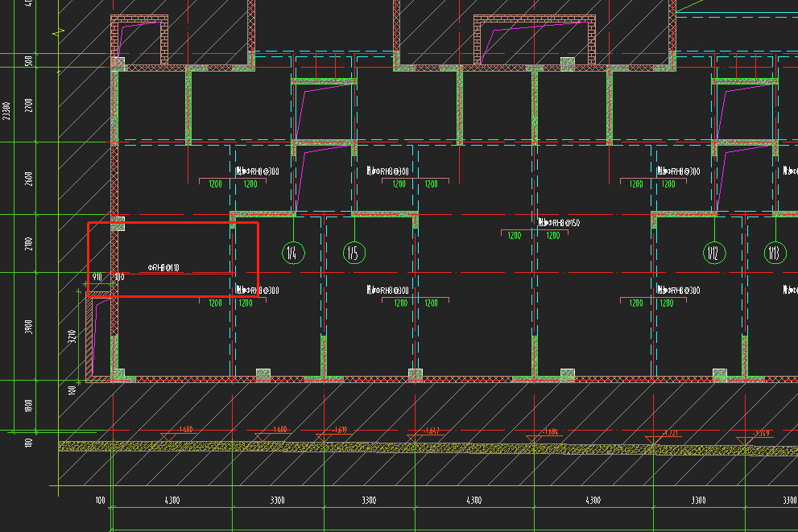Click the leftmost 4300 bottom dimension

[172, 501]
